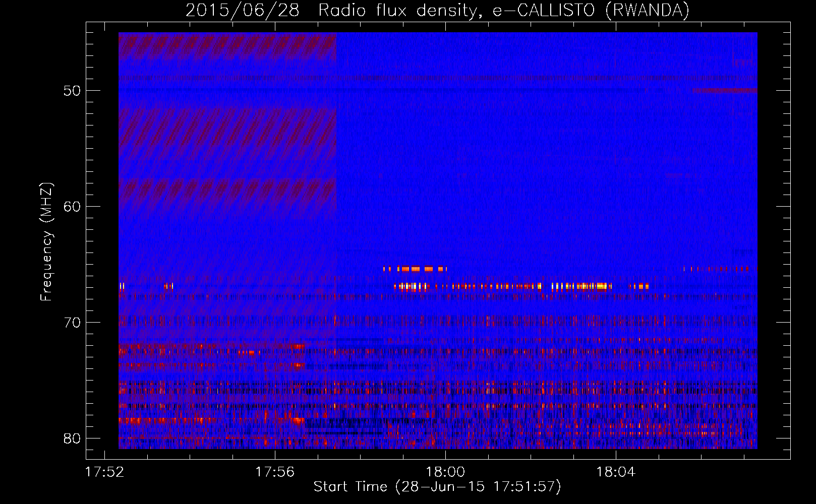This screenshot has width=816, height=504.
Task: Click the plot title 'Radio flux density, e-CALLISTO (RWANDA)'
Action: click(x=504, y=10)
